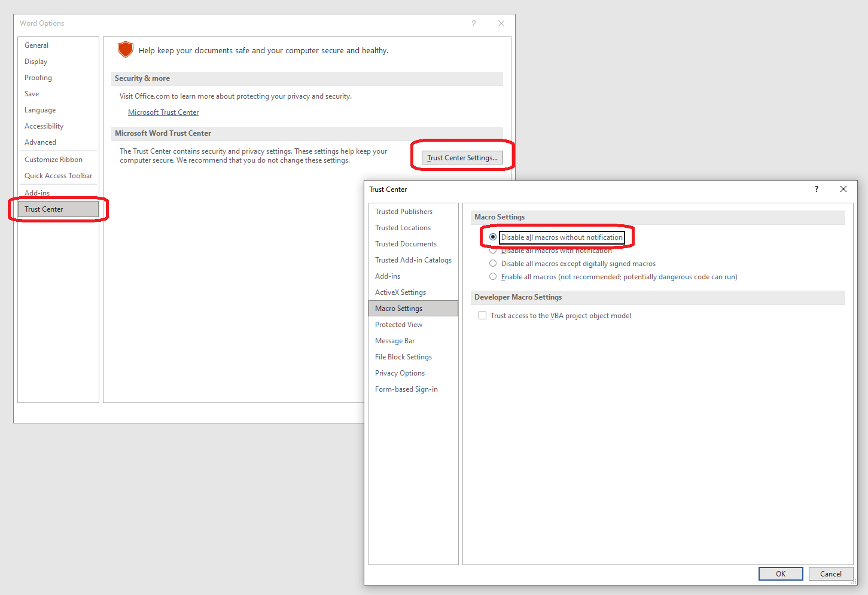The width and height of the screenshot is (868, 595).
Task: Select Customize Ribbon in Word Options
Action: point(53,159)
